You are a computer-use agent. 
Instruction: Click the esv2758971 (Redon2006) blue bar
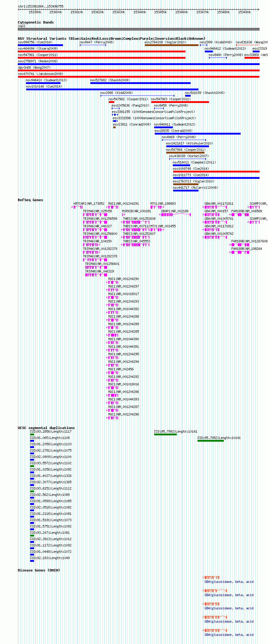pyautogui.click(x=139, y=64)
